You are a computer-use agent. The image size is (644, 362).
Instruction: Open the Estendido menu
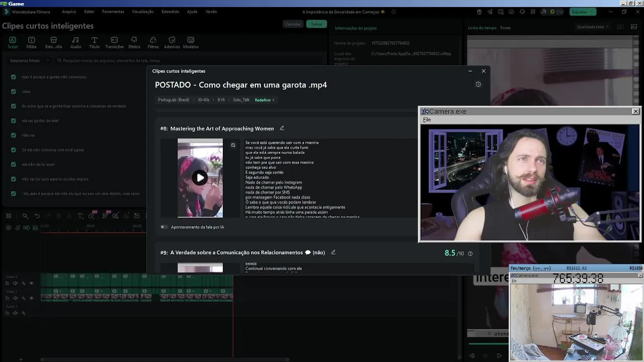170,12
